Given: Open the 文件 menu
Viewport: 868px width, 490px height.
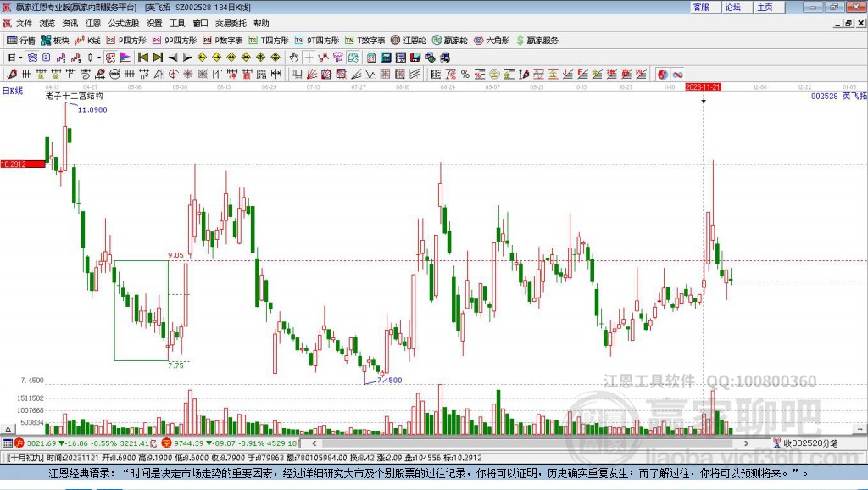Looking at the screenshot, I should pos(24,23).
